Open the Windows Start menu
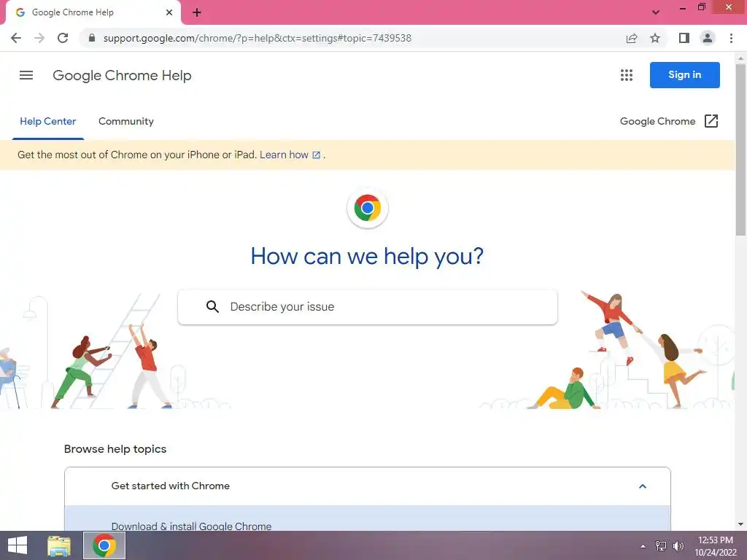The image size is (747, 560). coord(18,545)
